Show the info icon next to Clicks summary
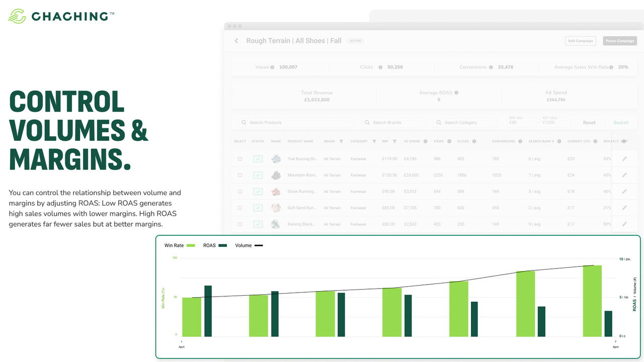The width and height of the screenshot is (644, 362). click(380, 67)
